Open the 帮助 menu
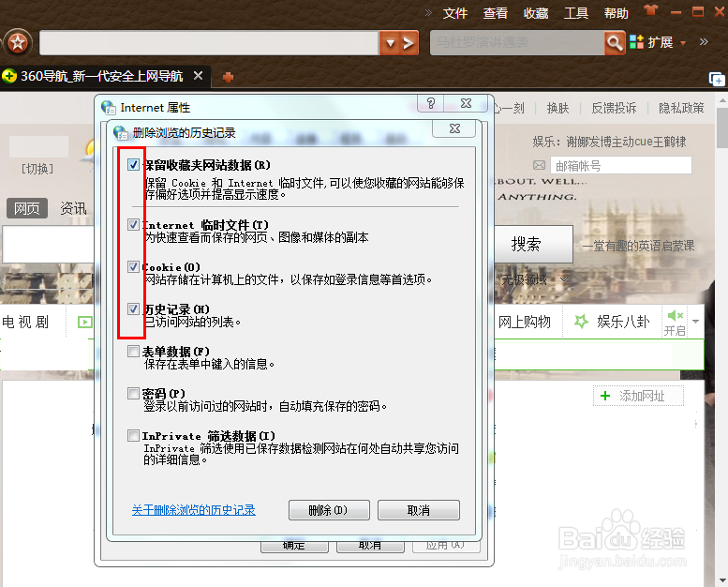Screen dimensions: 728x587 [617, 13]
